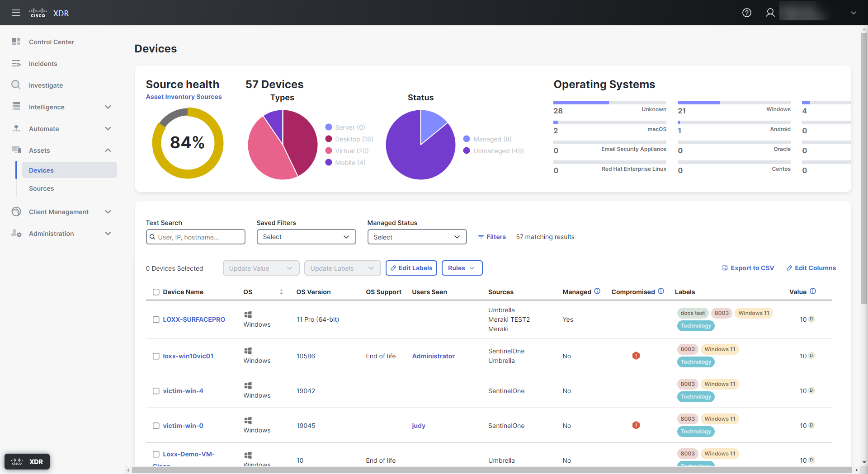Viewport: 868px width, 474px height.
Task: Open the Managed Status dropdown
Action: tap(417, 237)
